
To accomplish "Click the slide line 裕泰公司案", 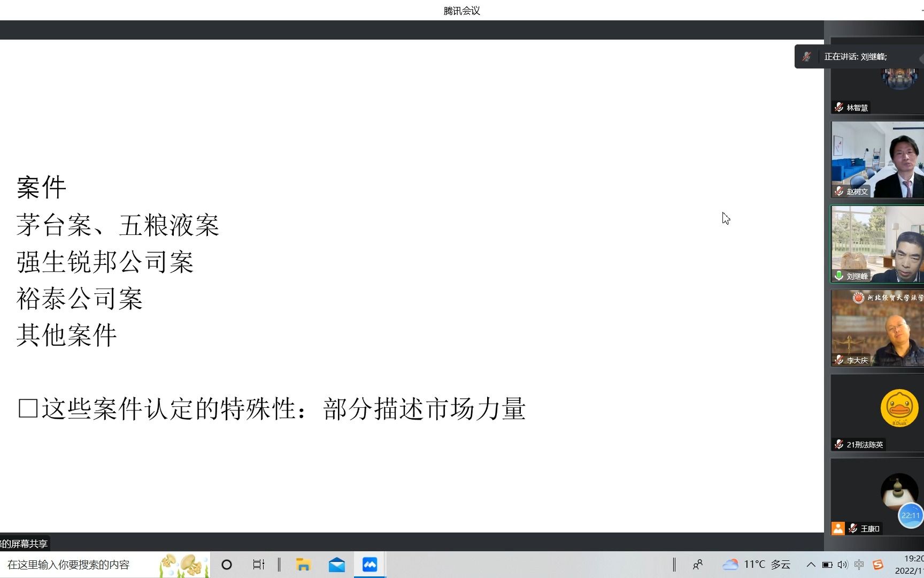I will point(79,299).
